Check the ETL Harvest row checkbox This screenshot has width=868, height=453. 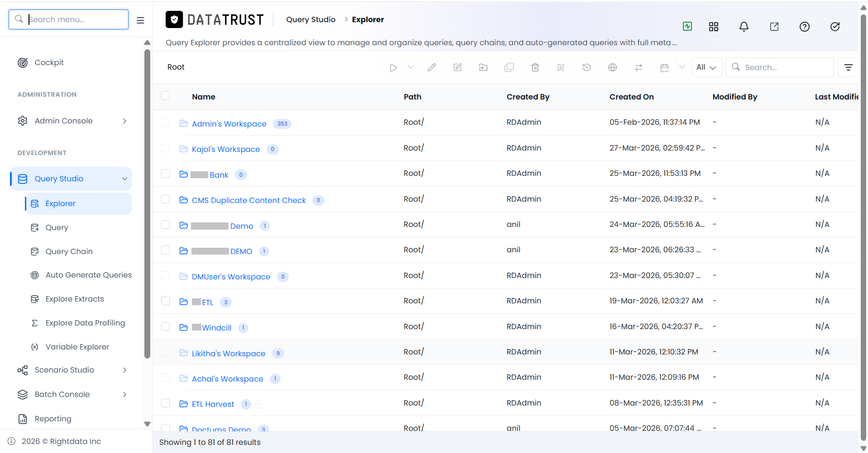tap(166, 403)
